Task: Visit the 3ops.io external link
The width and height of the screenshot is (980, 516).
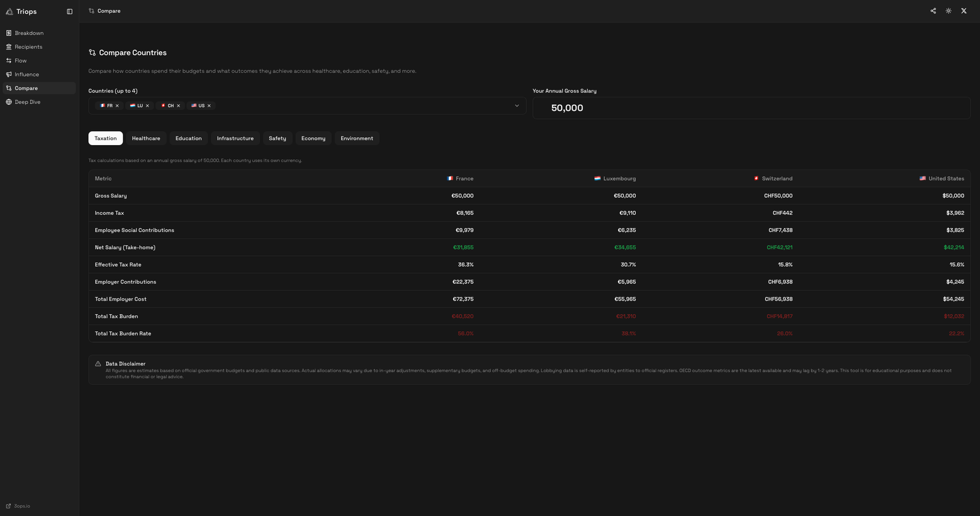Action: (21, 506)
